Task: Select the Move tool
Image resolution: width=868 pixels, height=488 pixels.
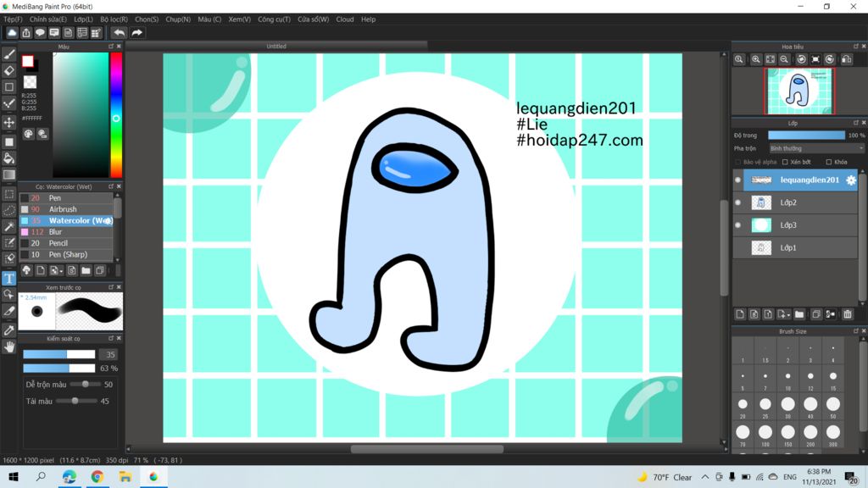Action: coord(8,122)
